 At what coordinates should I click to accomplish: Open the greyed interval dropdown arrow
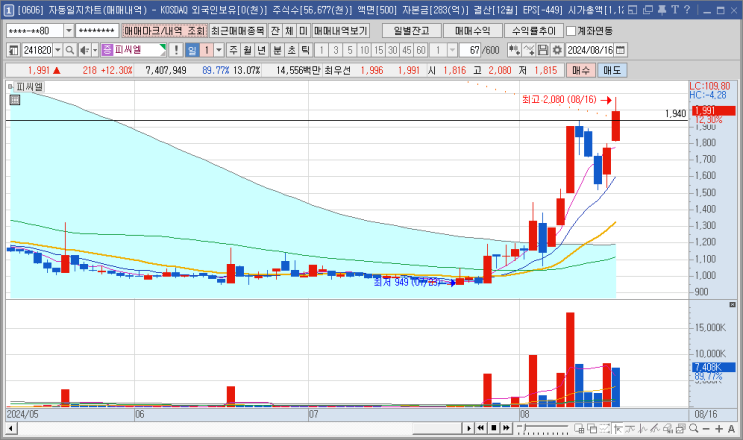[x=452, y=50]
